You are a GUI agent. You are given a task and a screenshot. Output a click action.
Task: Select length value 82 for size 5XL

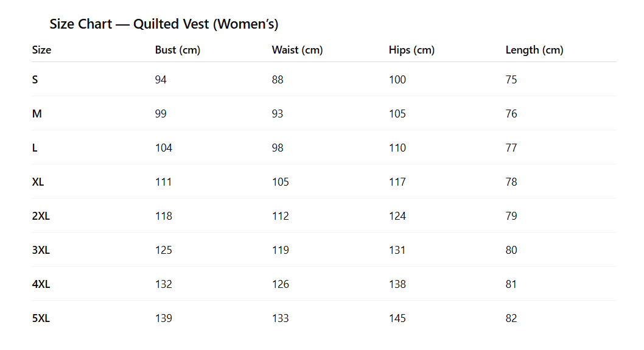(x=511, y=318)
